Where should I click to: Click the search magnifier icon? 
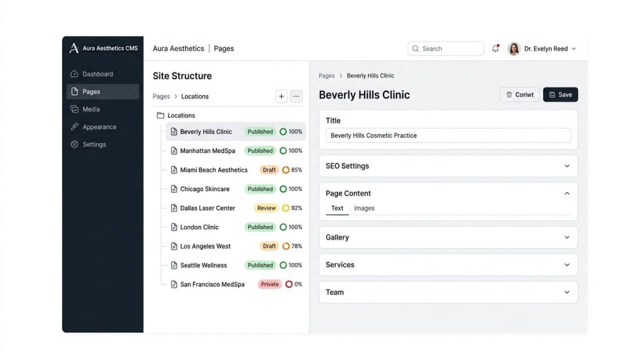click(416, 48)
